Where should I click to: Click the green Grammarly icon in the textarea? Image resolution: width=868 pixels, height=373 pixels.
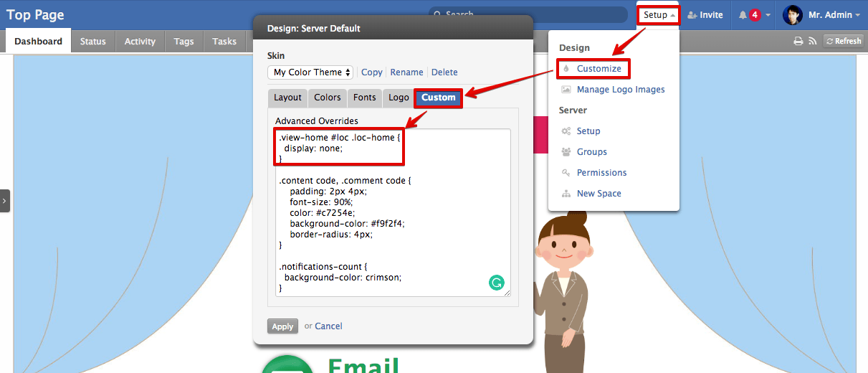click(x=496, y=283)
